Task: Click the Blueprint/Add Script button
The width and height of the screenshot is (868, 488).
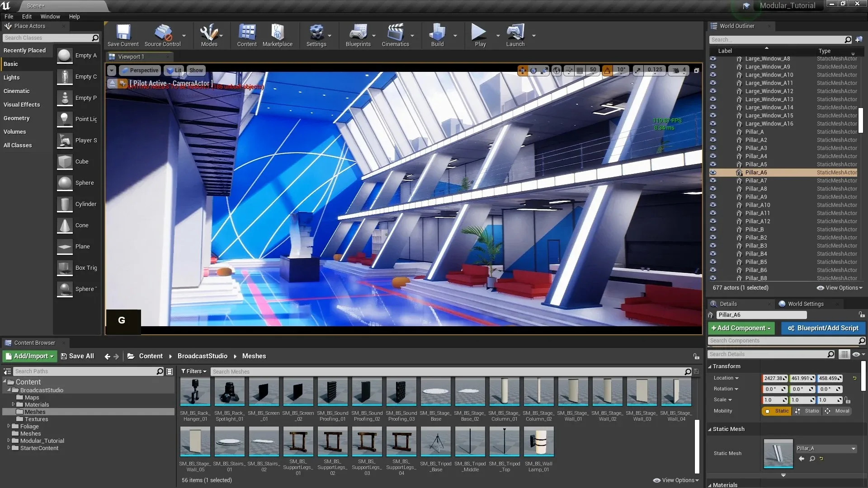Action: [x=823, y=328]
